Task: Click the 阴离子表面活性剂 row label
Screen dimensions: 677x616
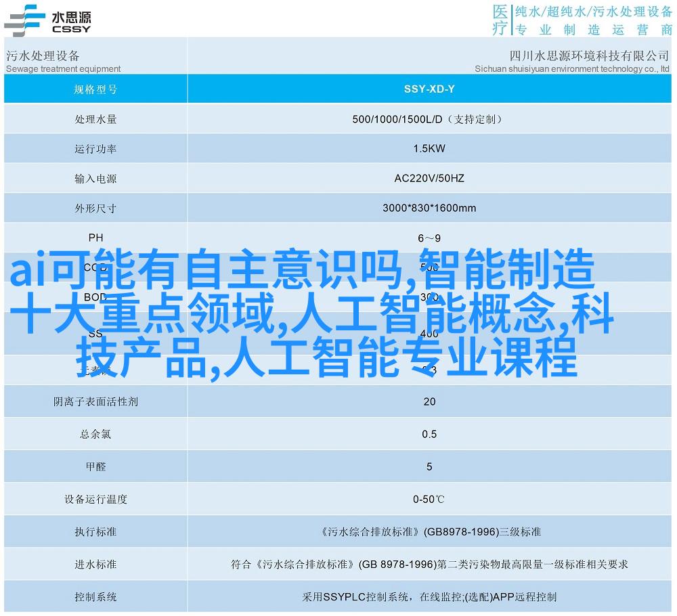Action: coord(95,401)
